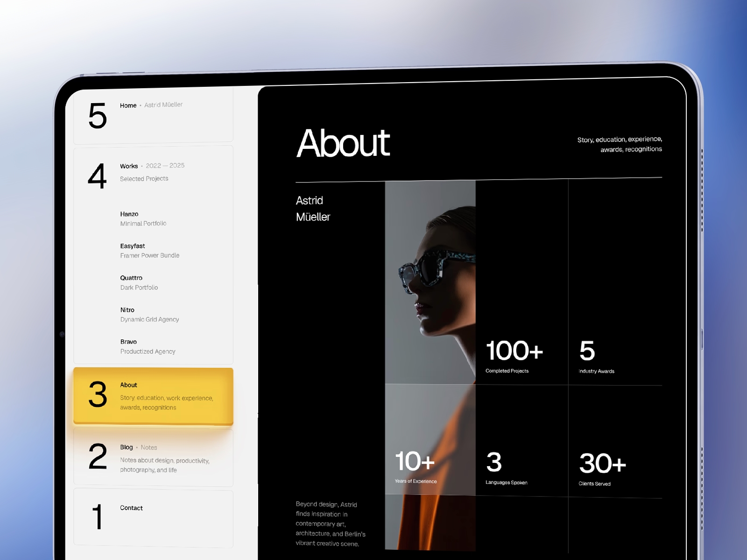Open the Bravo Productized Agency project
The width and height of the screenshot is (747, 560).
point(148,346)
